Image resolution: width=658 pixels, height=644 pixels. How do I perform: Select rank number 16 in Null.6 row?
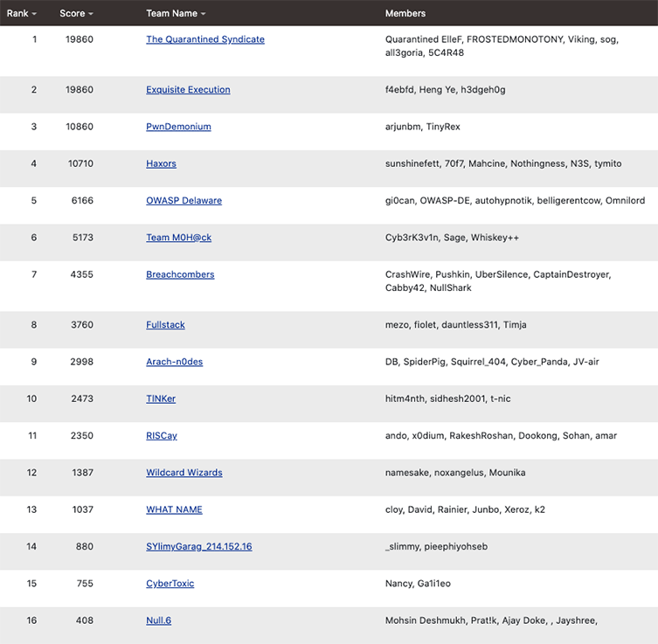click(31, 620)
